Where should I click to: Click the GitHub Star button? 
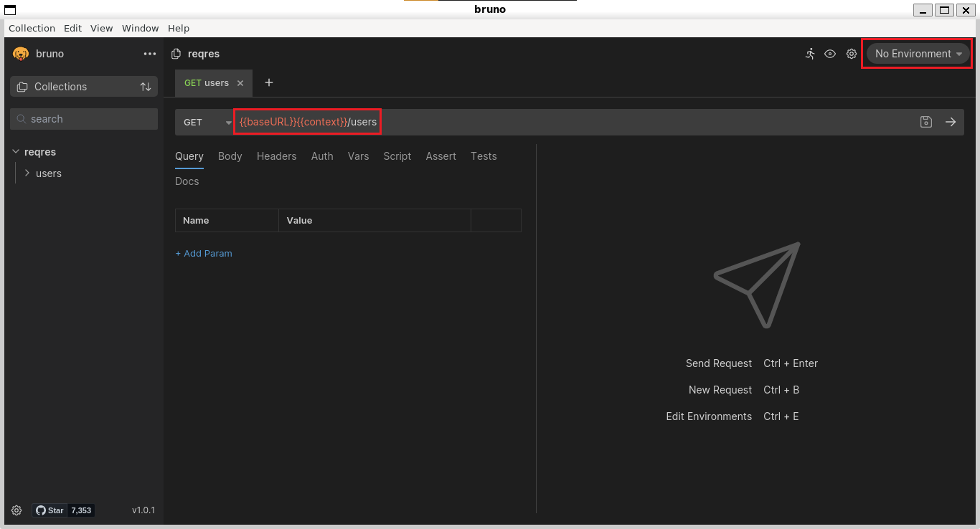click(x=49, y=510)
